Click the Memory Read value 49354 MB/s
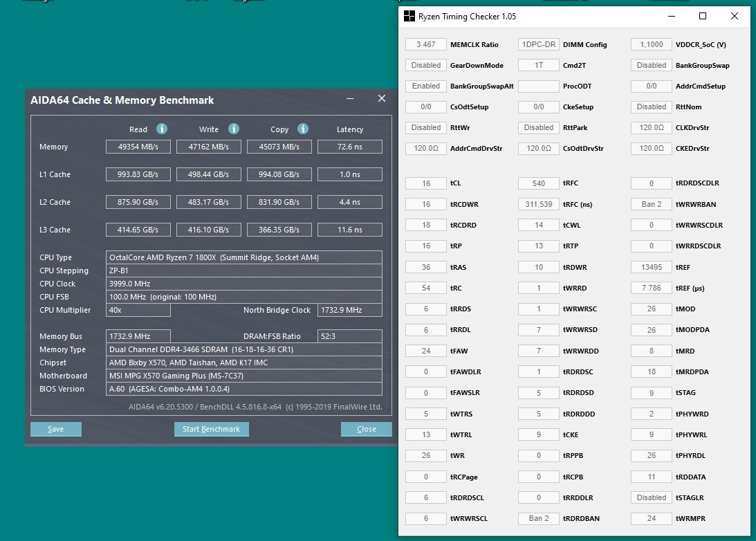 (138, 147)
